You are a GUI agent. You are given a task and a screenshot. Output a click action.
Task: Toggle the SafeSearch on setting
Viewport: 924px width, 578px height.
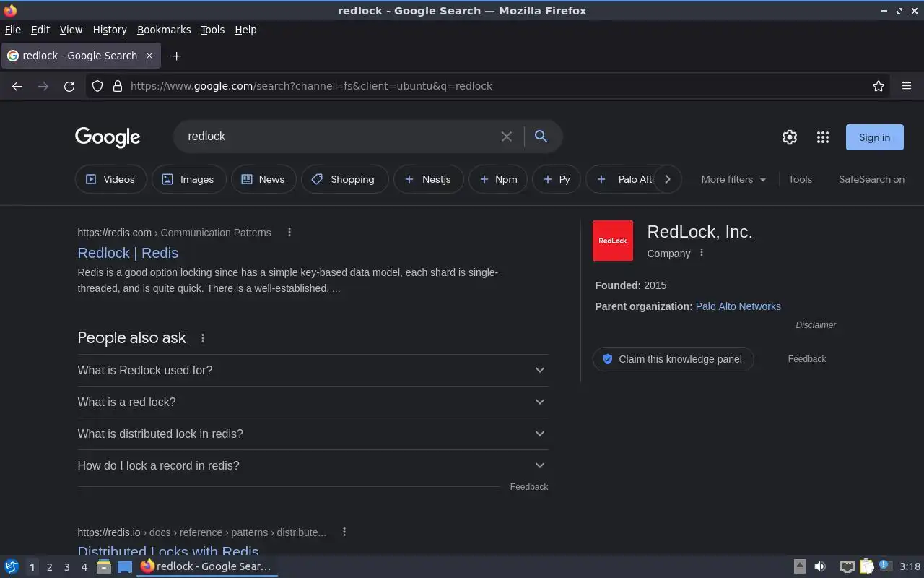871,179
